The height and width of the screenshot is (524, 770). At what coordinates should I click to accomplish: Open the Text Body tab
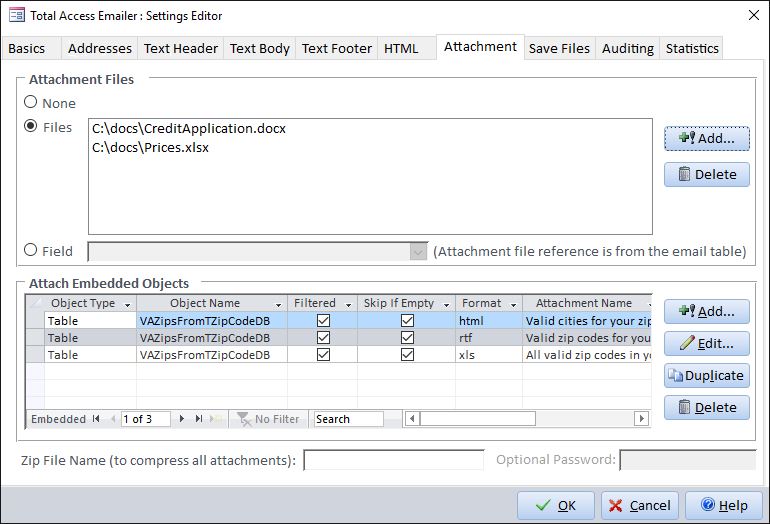click(259, 48)
